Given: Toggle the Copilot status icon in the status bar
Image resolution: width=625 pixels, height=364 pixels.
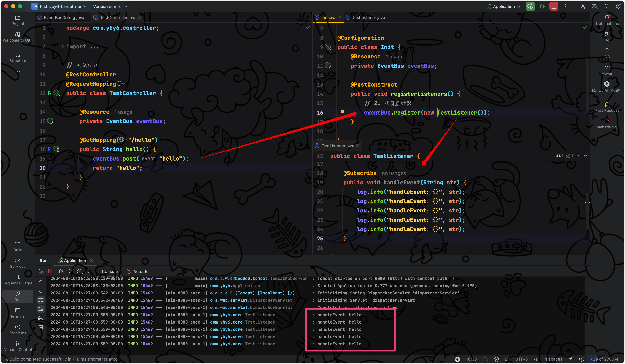Looking at the screenshot, I should 485,359.
